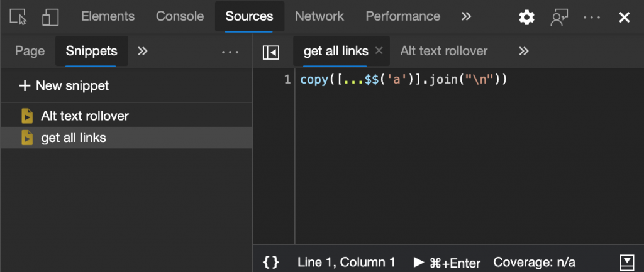Viewport: 644px width, 272px height.
Task: Create a new snippet
Action: pos(64,85)
